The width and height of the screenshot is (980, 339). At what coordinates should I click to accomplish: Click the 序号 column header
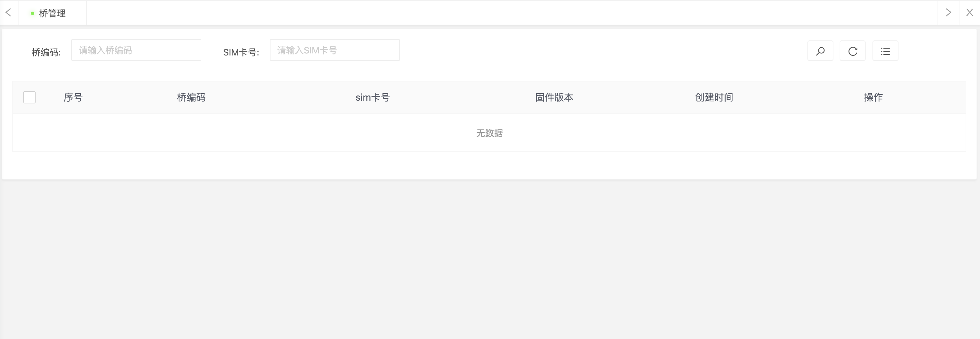coord(73,97)
